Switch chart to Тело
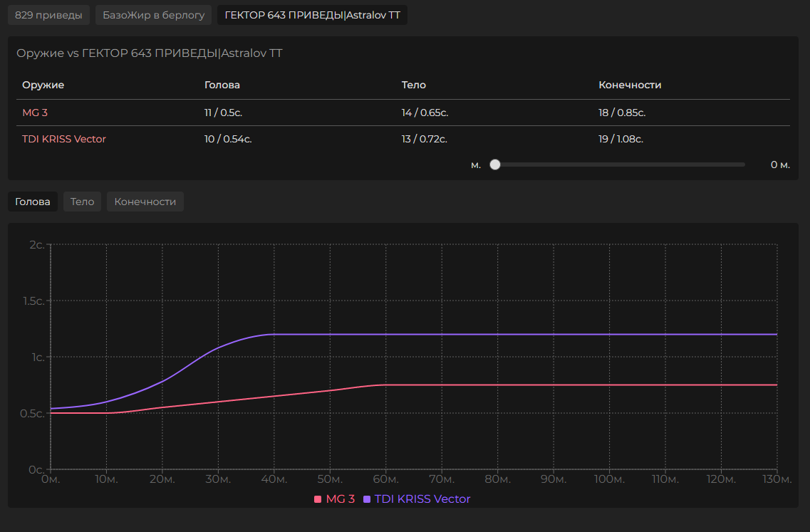The height and width of the screenshot is (532, 810). pos(83,202)
